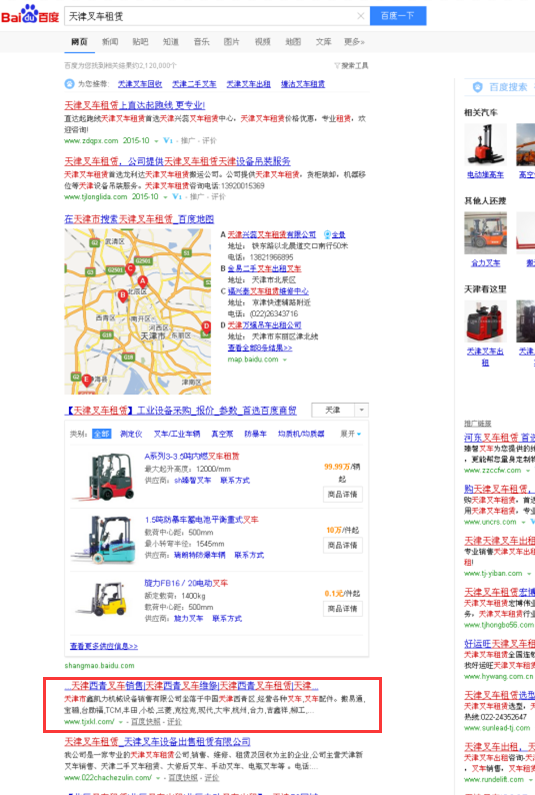Switch to the 文库 tab

pos(324,42)
